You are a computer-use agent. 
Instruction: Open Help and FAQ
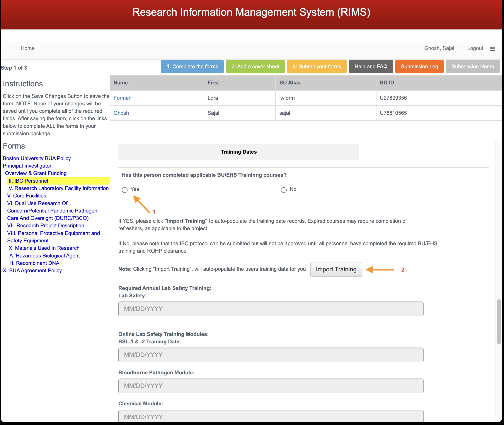(371, 67)
